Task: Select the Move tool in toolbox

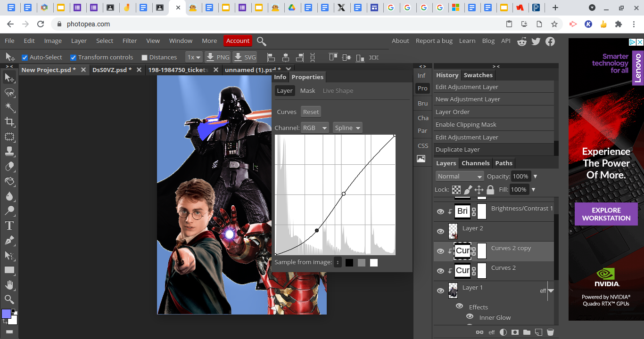Action: click(x=9, y=78)
